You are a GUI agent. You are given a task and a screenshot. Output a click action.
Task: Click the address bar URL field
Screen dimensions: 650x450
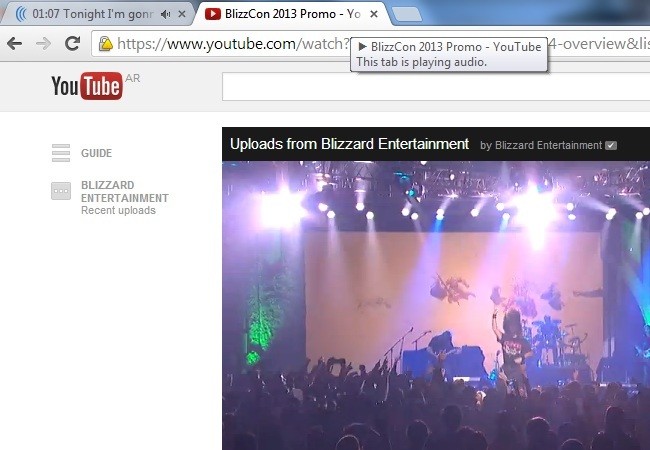click(371, 44)
